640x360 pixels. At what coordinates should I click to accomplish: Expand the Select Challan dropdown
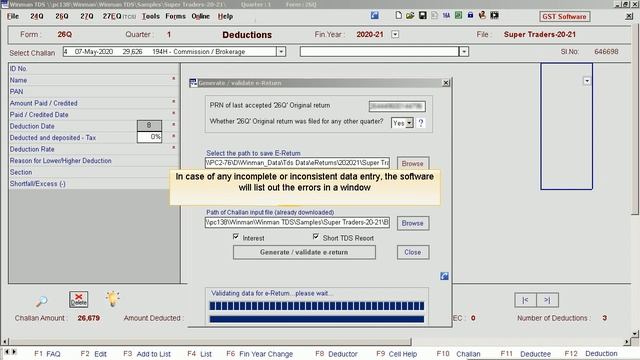pos(281,51)
